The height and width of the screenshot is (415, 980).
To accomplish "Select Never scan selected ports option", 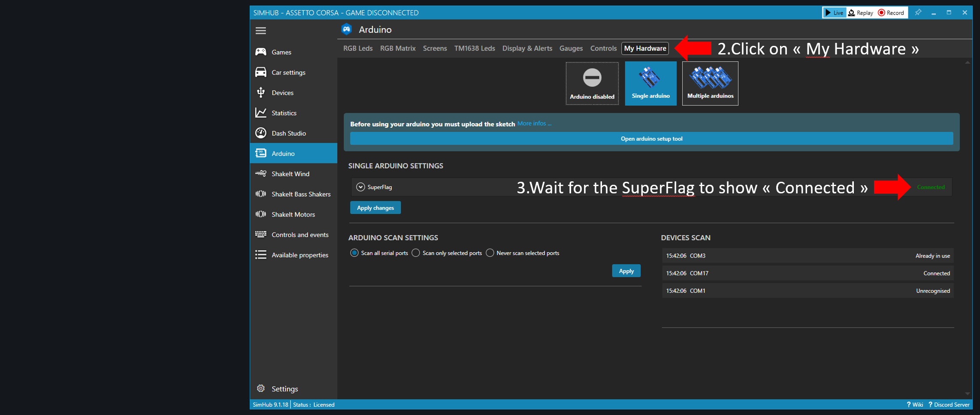I will pyautogui.click(x=490, y=253).
